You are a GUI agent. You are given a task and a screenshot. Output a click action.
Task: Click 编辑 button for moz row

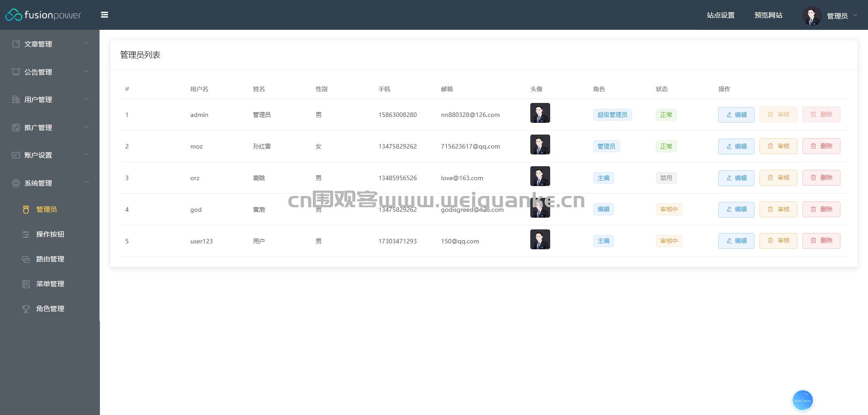[736, 146]
